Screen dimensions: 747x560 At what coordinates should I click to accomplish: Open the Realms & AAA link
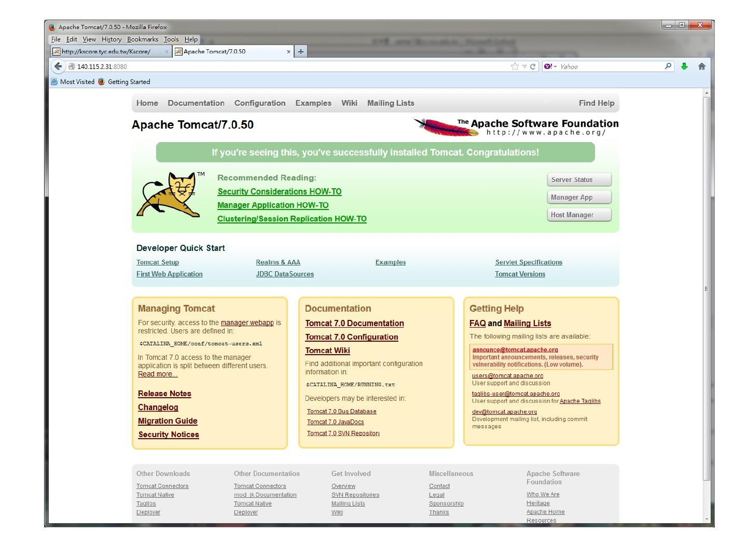[278, 262]
